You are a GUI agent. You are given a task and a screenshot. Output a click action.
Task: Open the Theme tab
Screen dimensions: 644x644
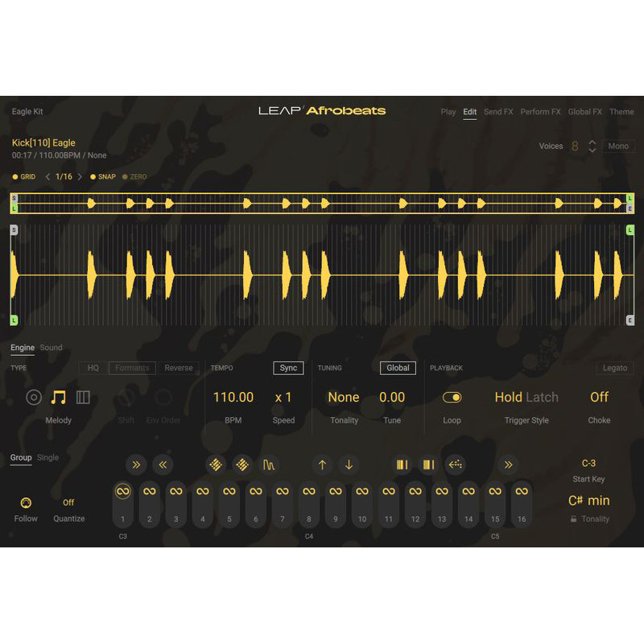pyautogui.click(x=621, y=112)
